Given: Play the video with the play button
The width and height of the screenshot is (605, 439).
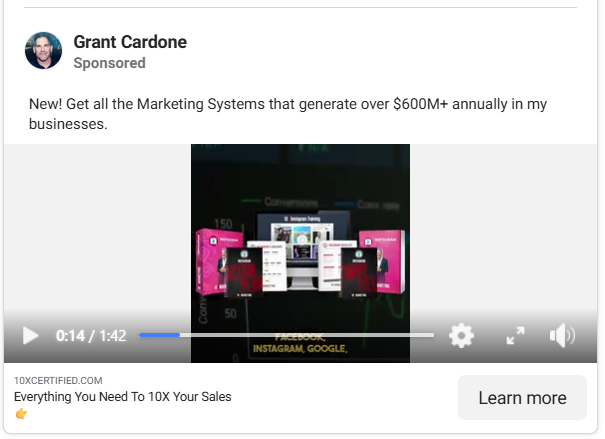Looking at the screenshot, I should point(30,336).
